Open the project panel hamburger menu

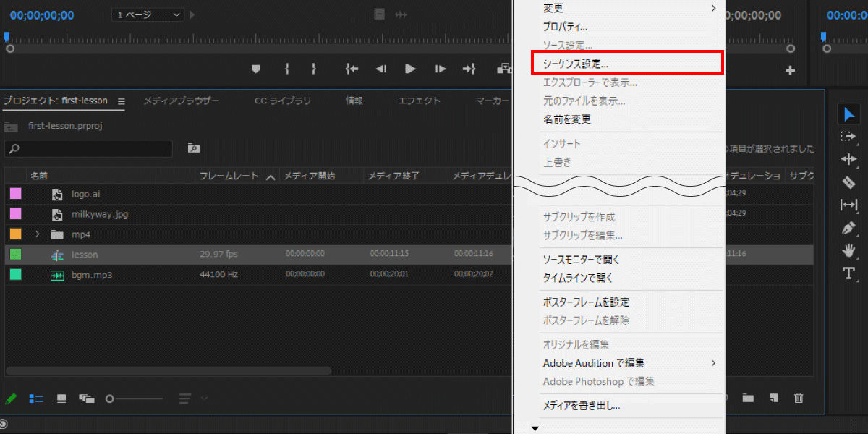click(x=122, y=101)
